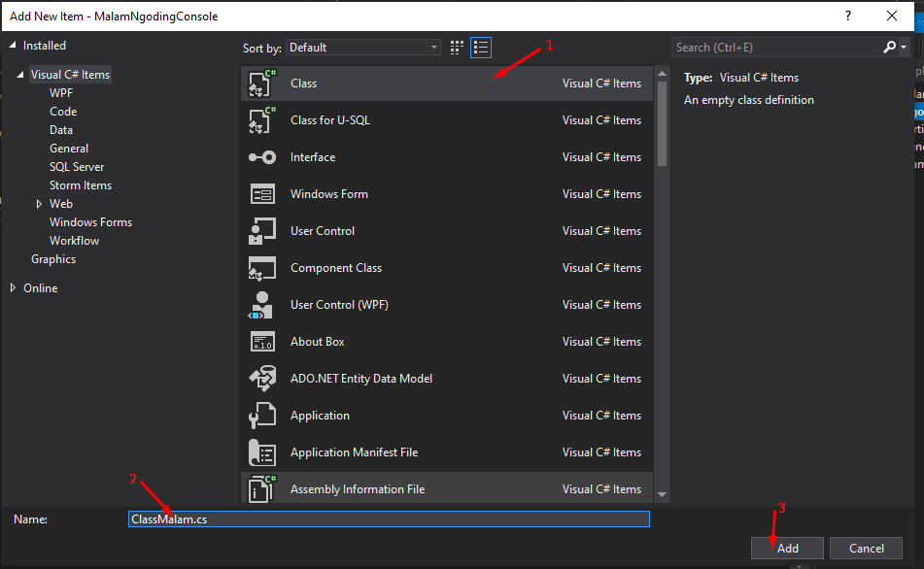Select the WPF category

click(61, 93)
